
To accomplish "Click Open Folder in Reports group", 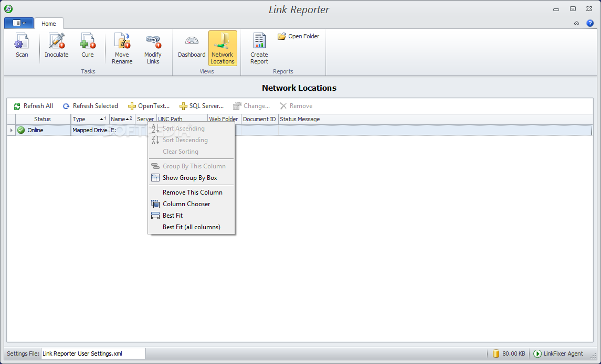I will [x=298, y=36].
